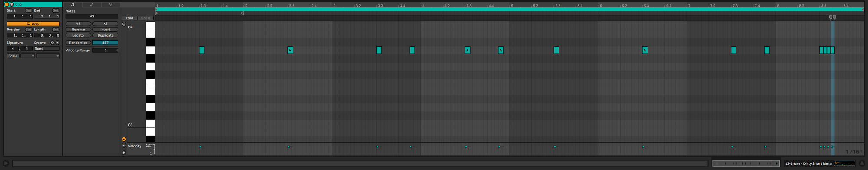
Task: Adjust the Randomize amount slider showing 127
Action: 105,43
